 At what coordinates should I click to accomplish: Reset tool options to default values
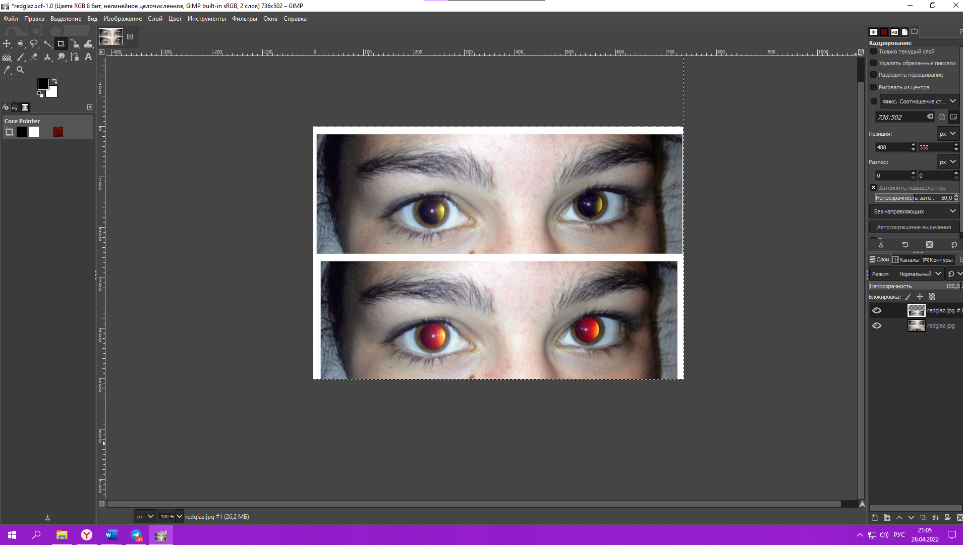[954, 245]
